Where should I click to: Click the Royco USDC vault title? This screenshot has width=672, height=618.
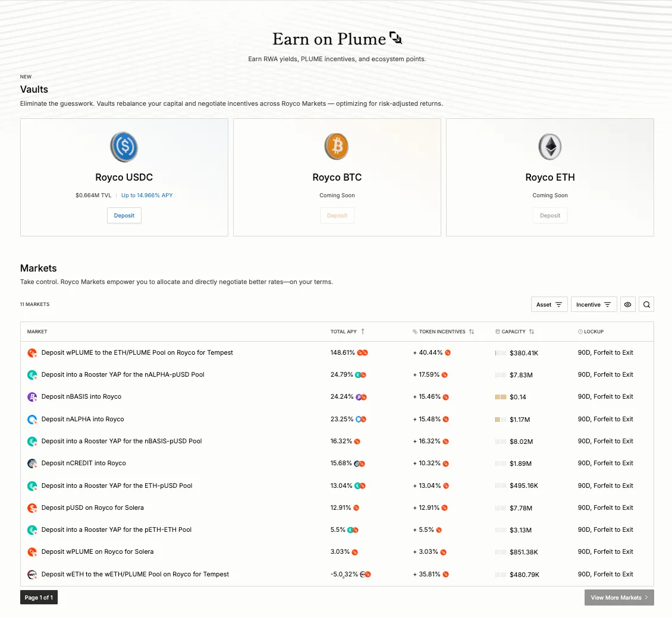coord(124,177)
